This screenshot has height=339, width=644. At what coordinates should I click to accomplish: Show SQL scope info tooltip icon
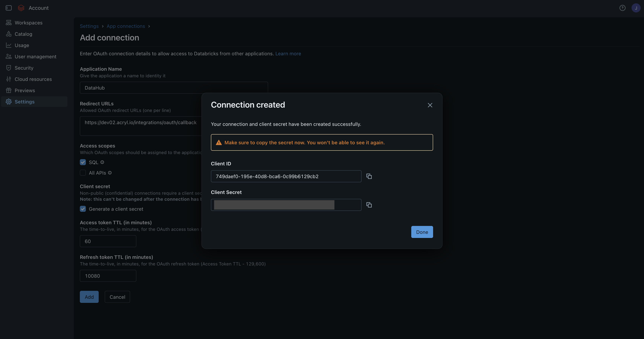pyautogui.click(x=102, y=162)
